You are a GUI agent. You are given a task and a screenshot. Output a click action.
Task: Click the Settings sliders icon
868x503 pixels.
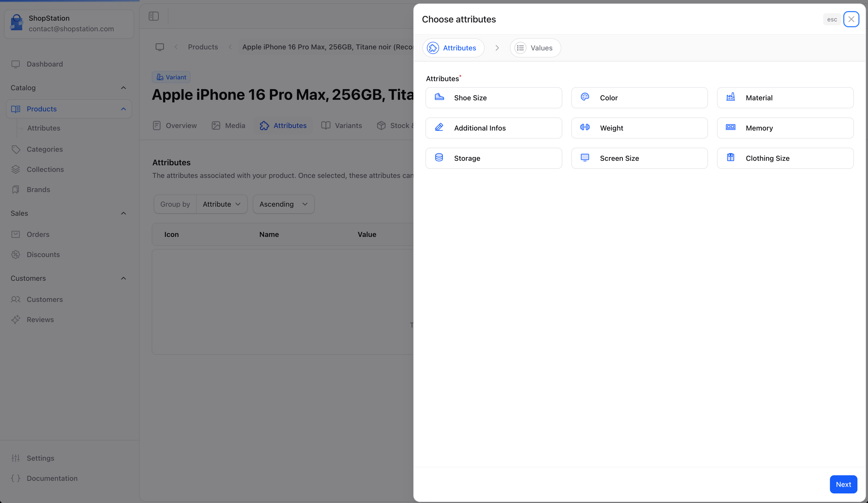(x=15, y=458)
